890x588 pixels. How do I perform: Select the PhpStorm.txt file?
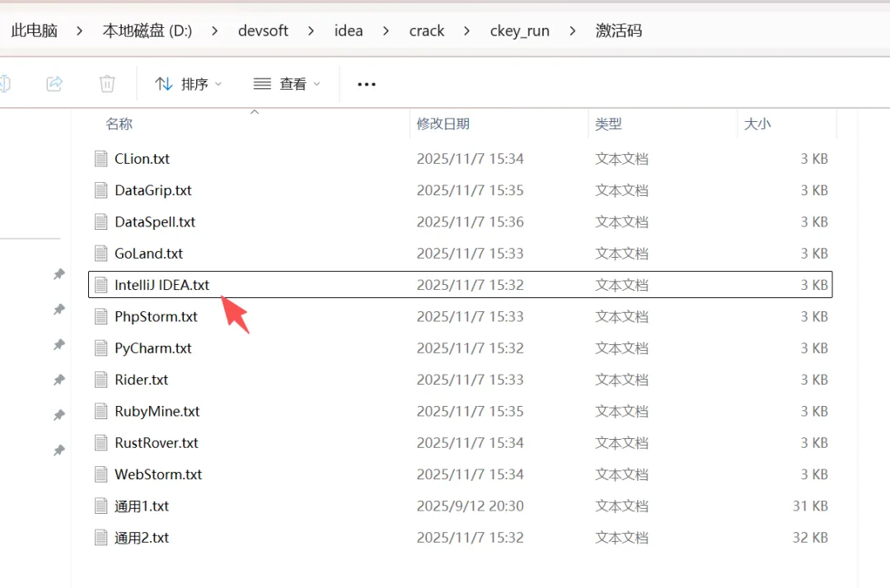tap(461, 316)
